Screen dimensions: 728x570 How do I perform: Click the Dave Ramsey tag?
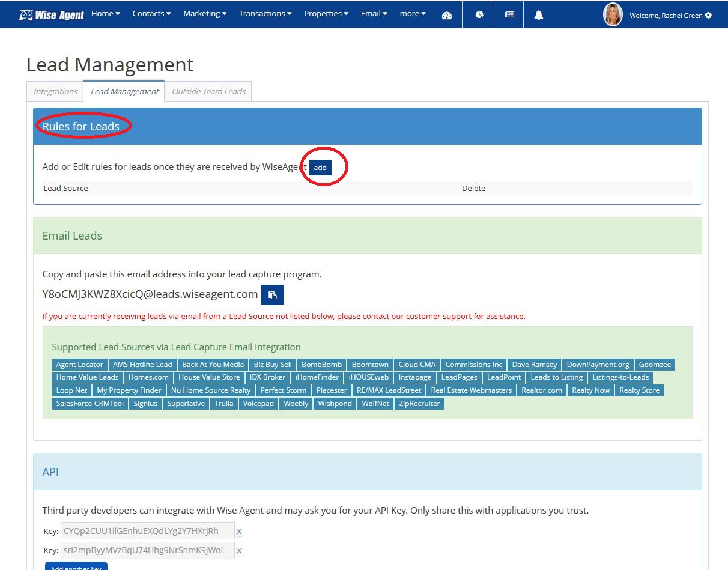[x=535, y=365]
